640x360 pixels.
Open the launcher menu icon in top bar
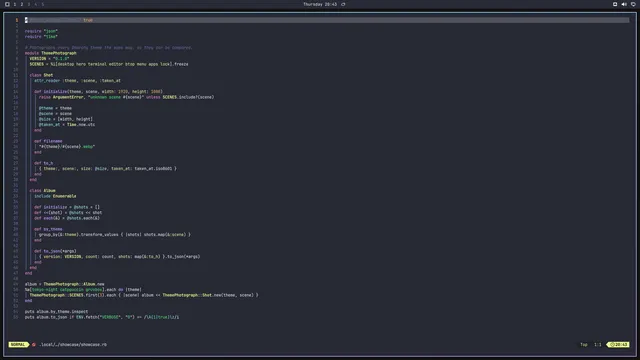pyautogui.click(x=7, y=4)
